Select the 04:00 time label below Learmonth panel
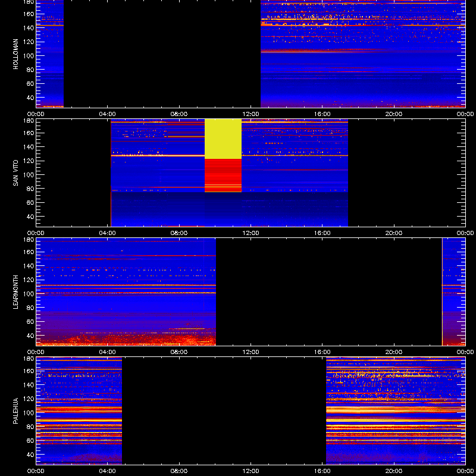 pos(108,352)
